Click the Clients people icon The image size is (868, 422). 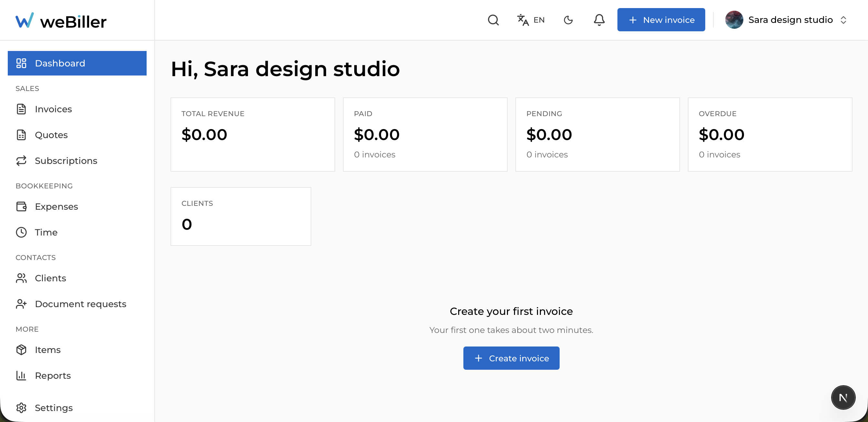[21, 278]
